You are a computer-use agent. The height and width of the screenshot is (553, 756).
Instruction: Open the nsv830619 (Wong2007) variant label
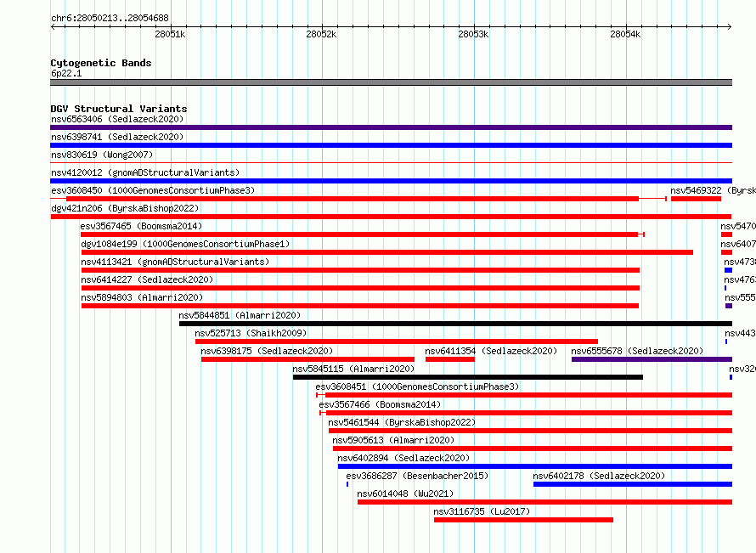[x=102, y=155]
